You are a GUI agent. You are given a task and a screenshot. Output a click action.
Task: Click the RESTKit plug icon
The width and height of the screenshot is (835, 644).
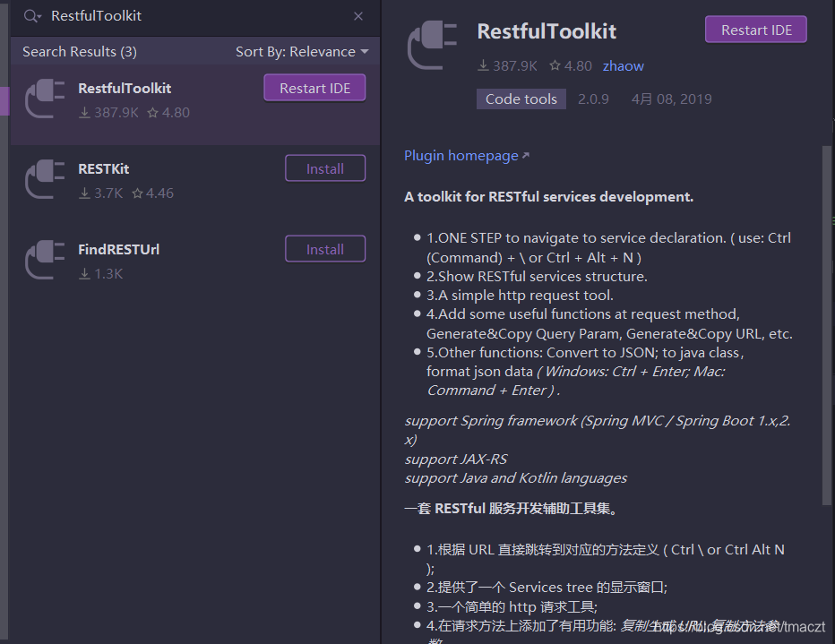45,179
